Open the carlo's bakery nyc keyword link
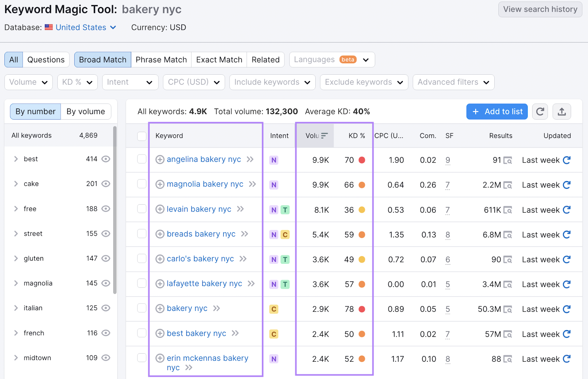Image resolution: width=588 pixels, height=379 pixels. [x=200, y=259]
